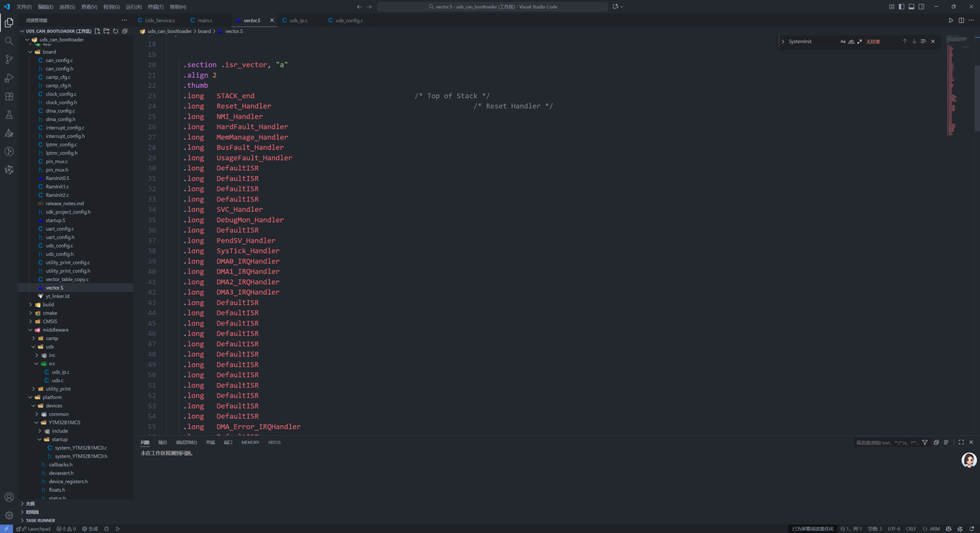Toggle match whole word in find widget
This screenshot has width=980, height=533.
[851, 41]
